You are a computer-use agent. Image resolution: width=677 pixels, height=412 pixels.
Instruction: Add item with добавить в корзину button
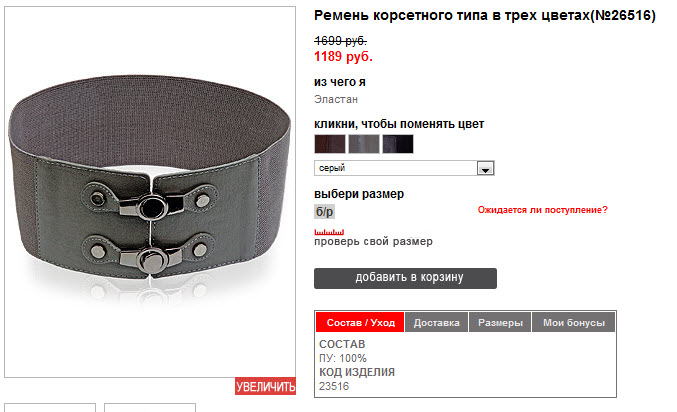[x=405, y=278]
